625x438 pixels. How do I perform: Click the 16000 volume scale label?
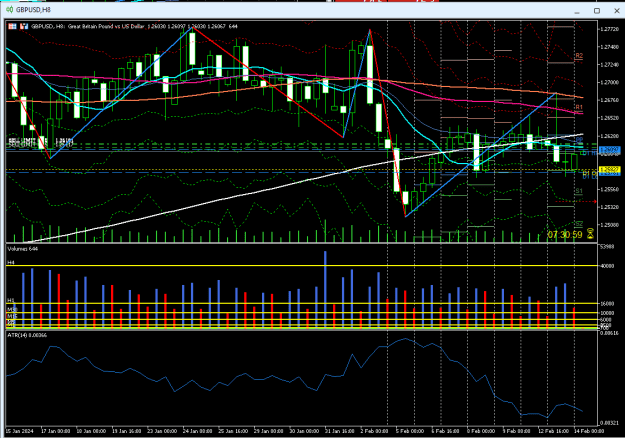coord(607,304)
